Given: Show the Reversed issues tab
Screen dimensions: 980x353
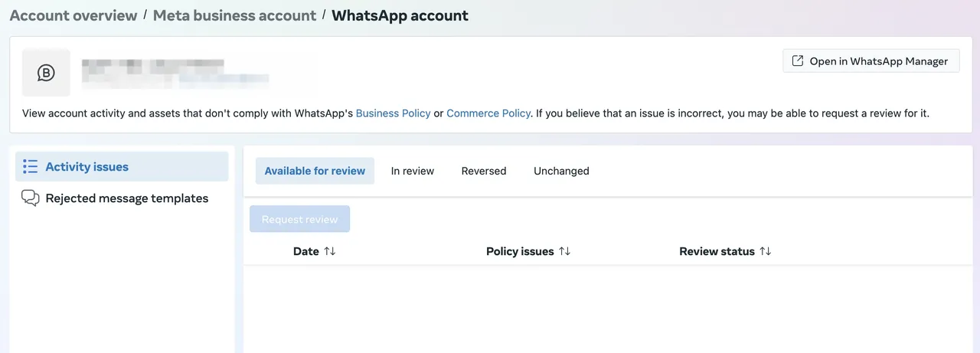Looking at the screenshot, I should click(483, 171).
